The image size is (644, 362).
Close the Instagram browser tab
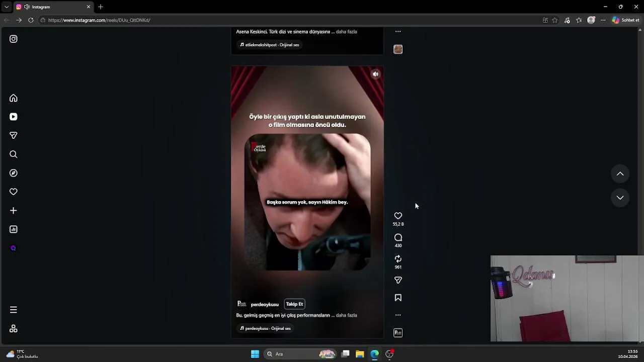(89, 7)
